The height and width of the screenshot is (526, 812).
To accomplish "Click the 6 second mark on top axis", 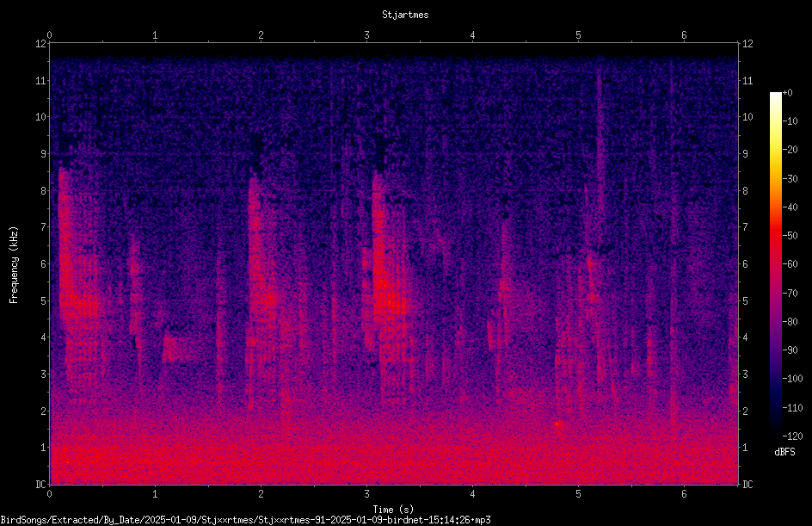I will coord(684,35).
